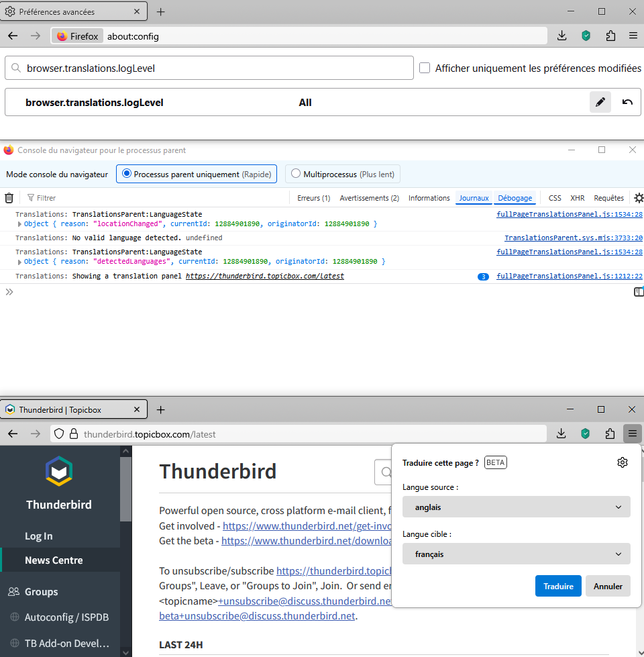Open translation panel settings gear

(x=623, y=462)
